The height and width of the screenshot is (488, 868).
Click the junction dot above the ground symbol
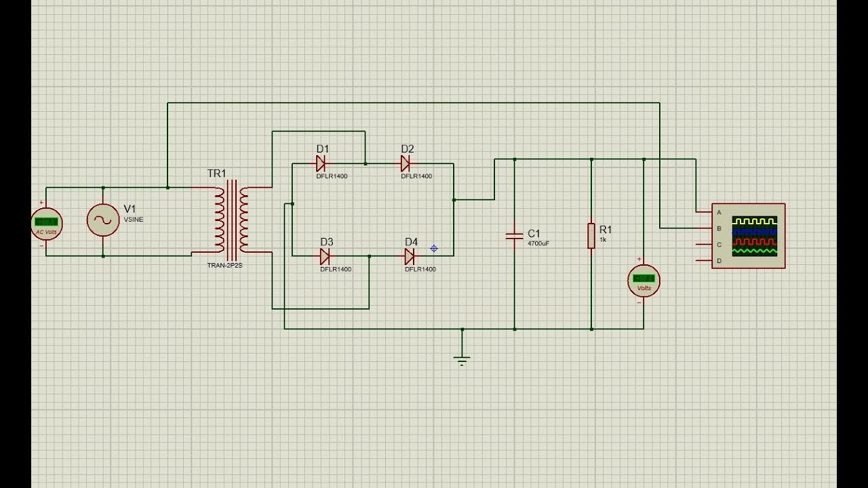pyautogui.click(x=462, y=329)
